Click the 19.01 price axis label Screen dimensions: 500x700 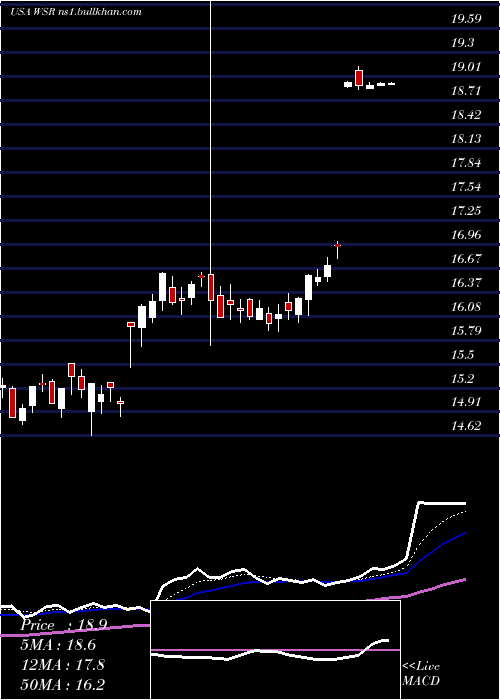[x=466, y=67]
